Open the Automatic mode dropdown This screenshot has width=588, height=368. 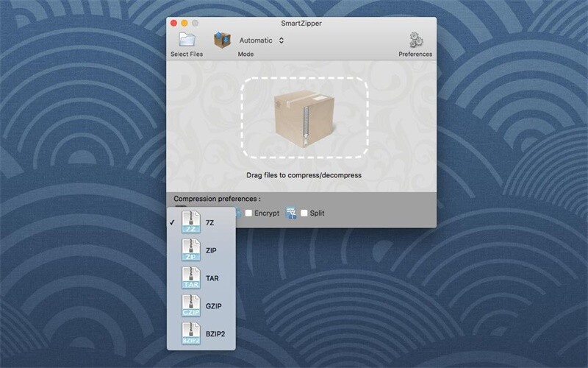(262, 40)
